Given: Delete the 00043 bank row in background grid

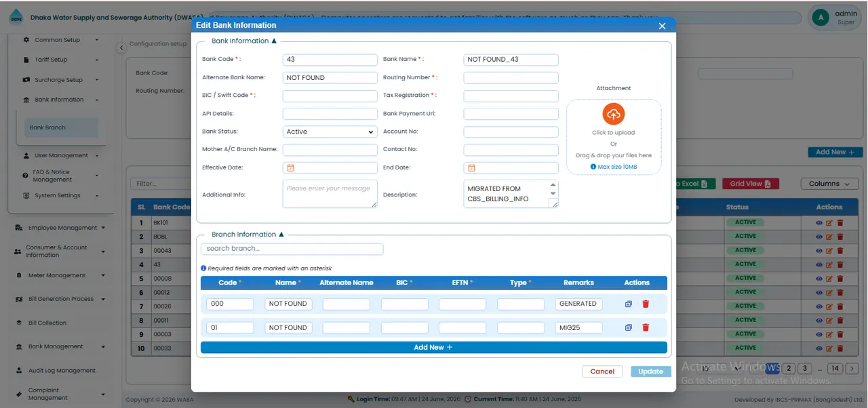Looking at the screenshot, I should [840, 250].
